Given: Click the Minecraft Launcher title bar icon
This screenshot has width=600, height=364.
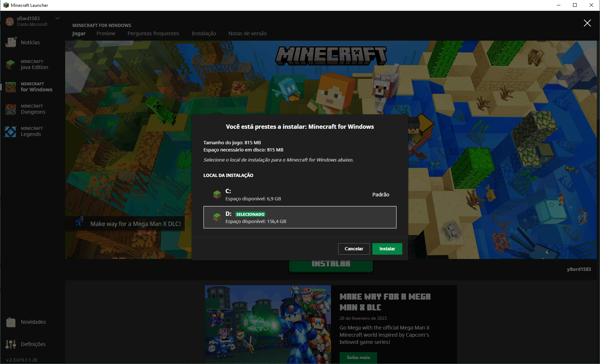Looking at the screenshot, I should (6, 5).
